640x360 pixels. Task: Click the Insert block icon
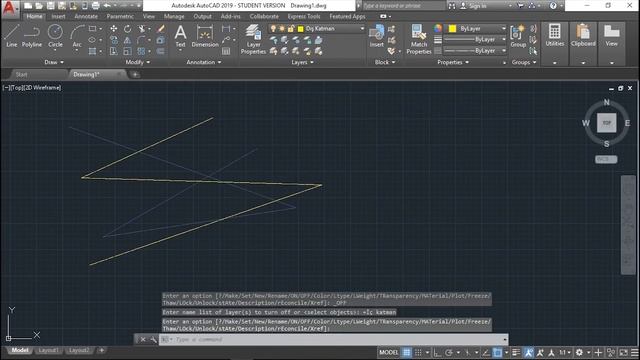click(x=376, y=36)
